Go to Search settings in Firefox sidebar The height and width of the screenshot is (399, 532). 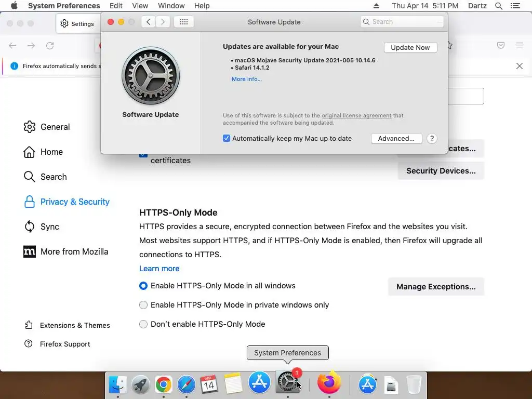tap(45, 177)
